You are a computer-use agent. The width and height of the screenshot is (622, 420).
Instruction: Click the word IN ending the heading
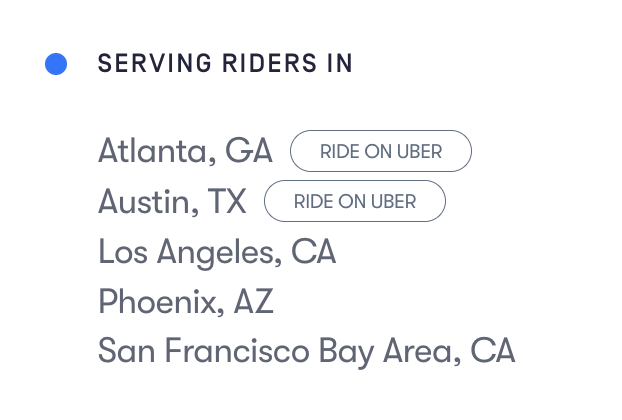341,64
